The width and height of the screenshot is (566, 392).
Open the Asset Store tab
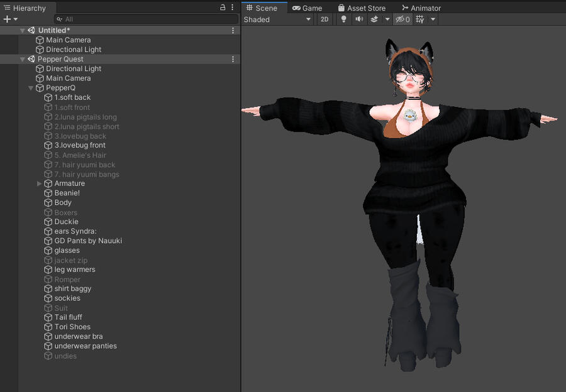coord(362,8)
